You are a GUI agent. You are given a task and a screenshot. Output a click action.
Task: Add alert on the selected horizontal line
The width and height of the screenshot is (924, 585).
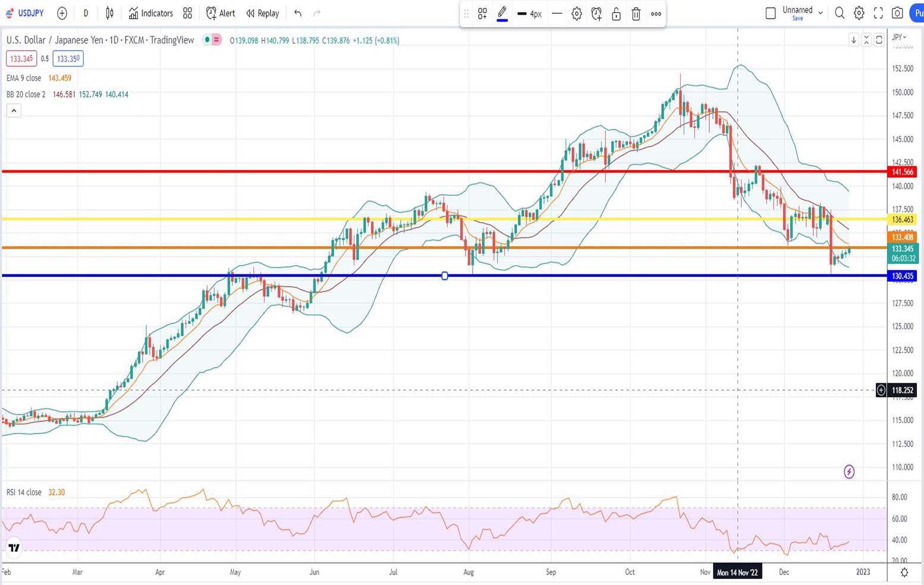[596, 14]
